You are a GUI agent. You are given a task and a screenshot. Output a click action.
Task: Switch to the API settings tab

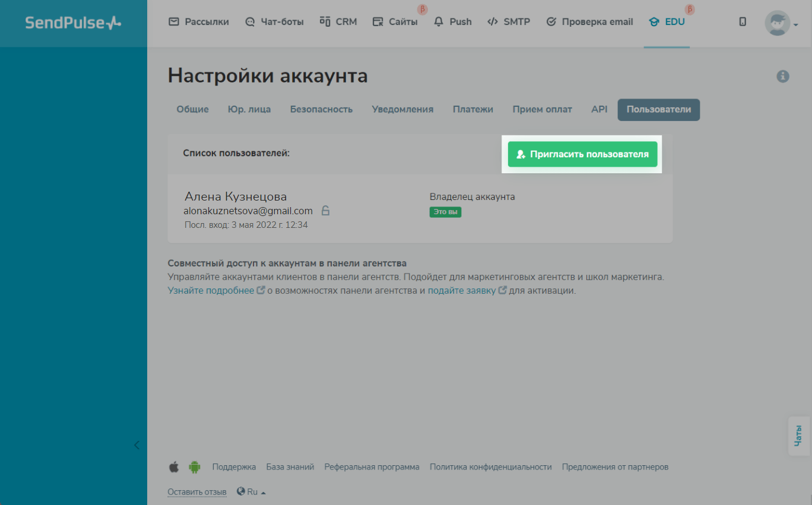[x=599, y=109]
